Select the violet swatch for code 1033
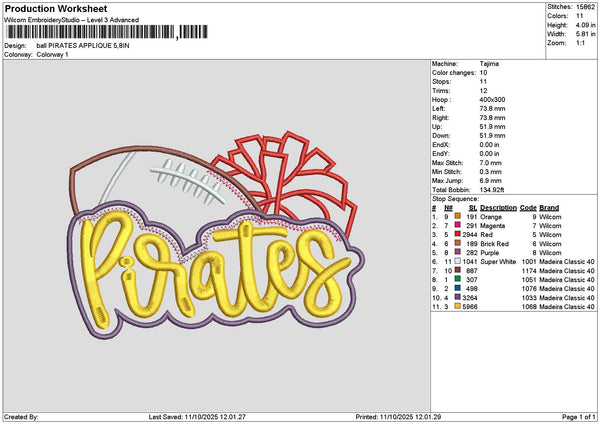Screen dimensions: 600x424 click(457, 297)
